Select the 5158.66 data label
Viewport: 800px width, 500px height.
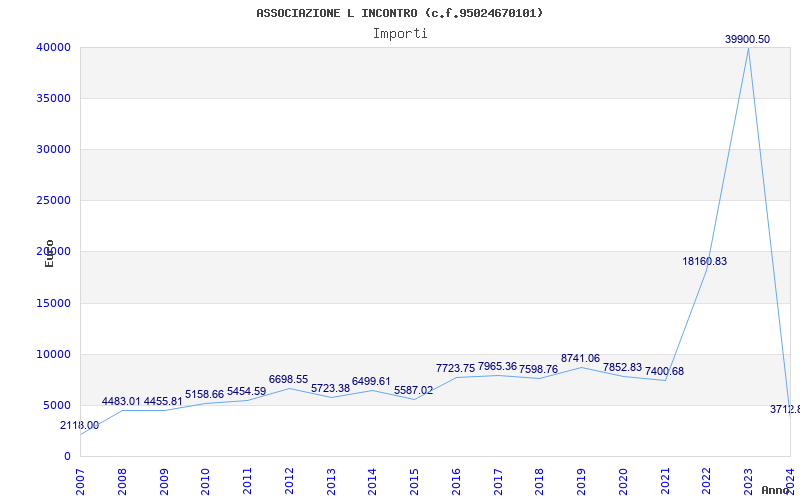pos(205,394)
